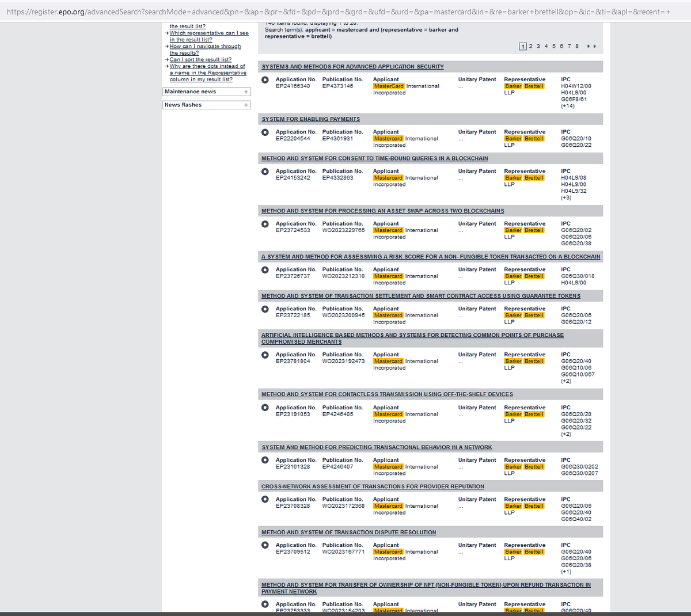Show extra IPC classes (+2) for EP23781804

click(566, 381)
